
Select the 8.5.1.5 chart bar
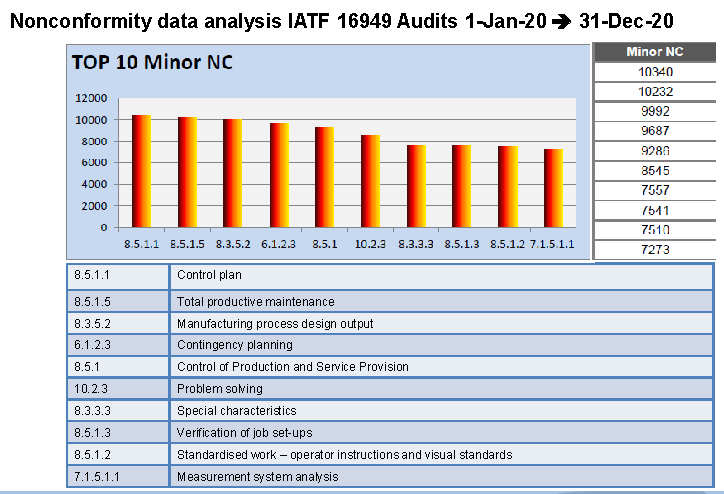(x=187, y=172)
